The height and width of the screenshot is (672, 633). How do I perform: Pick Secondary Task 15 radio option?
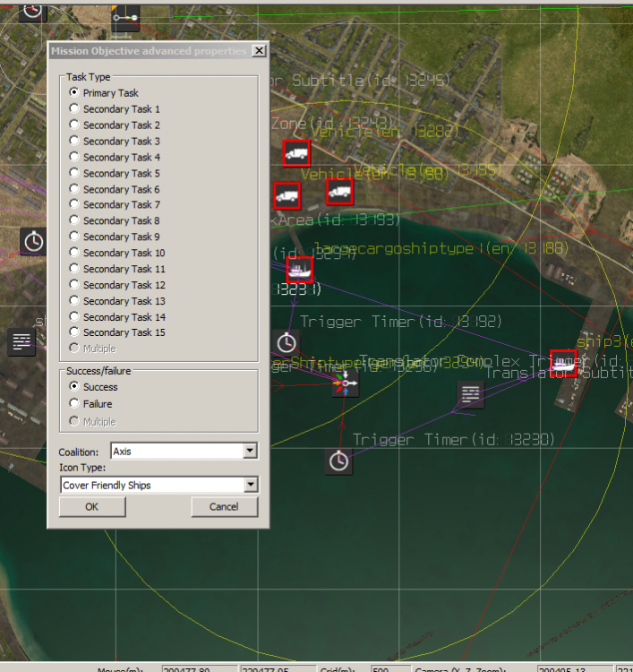point(74,332)
